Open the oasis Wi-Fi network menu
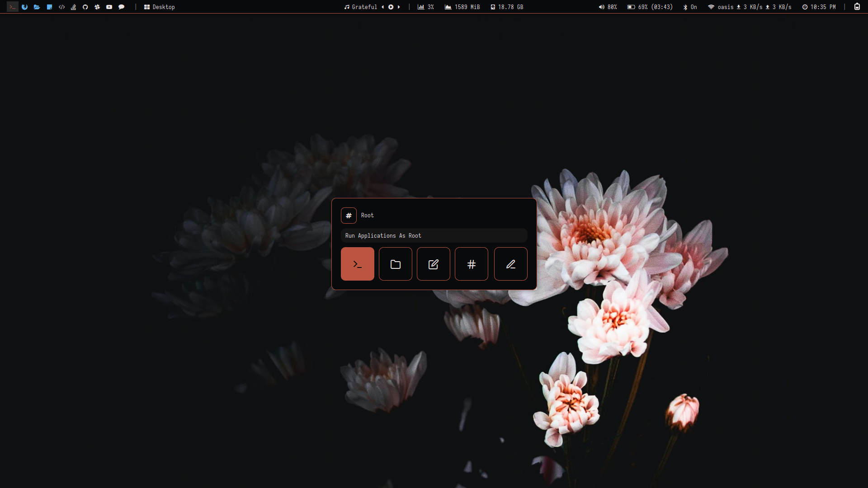Screen dimensions: 868x488 click(721, 7)
